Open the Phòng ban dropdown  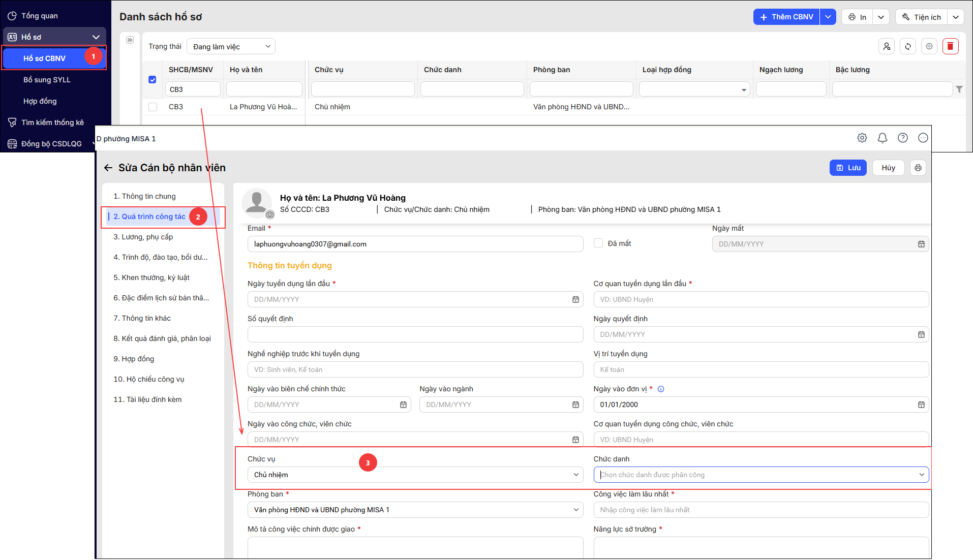[415, 510]
